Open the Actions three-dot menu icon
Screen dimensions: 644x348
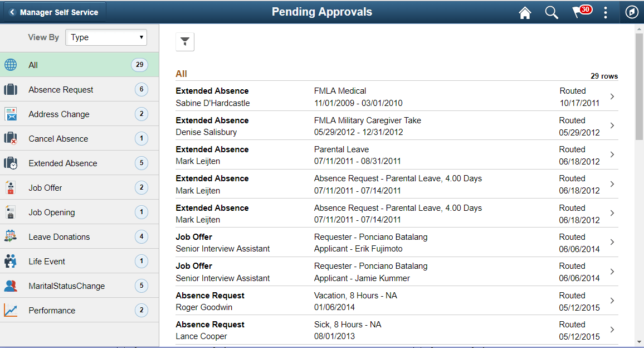[x=606, y=12]
